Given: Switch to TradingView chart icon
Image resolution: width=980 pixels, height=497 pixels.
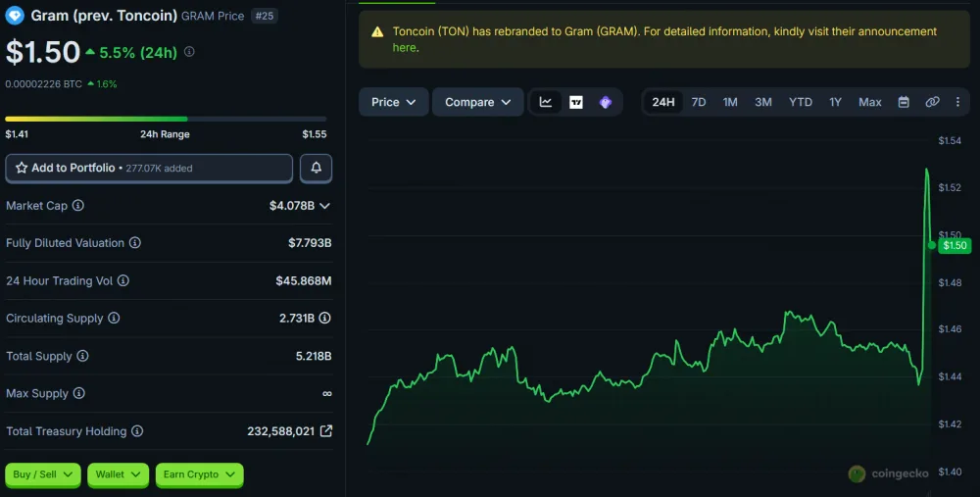Looking at the screenshot, I should [x=575, y=102].
